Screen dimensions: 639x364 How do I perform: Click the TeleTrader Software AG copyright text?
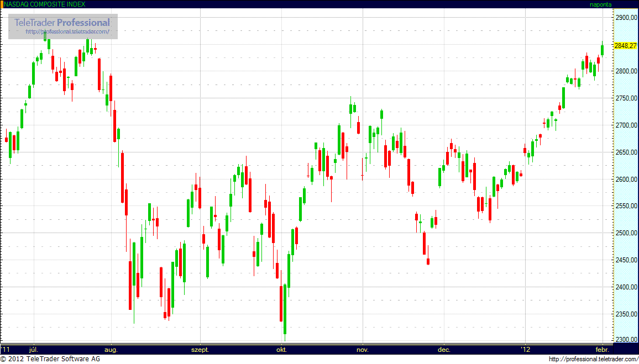pos(50,360)
